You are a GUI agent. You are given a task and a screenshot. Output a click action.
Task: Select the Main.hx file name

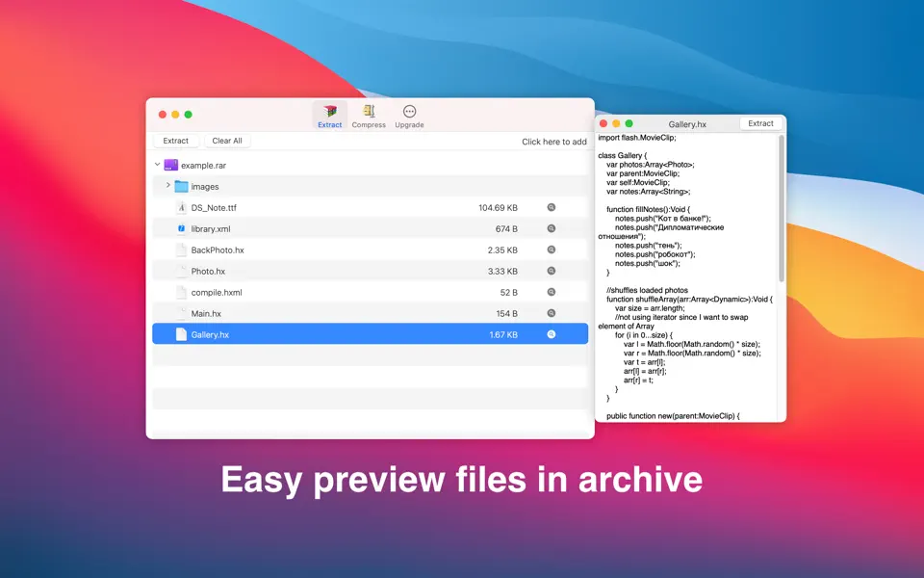click(206, 314)
